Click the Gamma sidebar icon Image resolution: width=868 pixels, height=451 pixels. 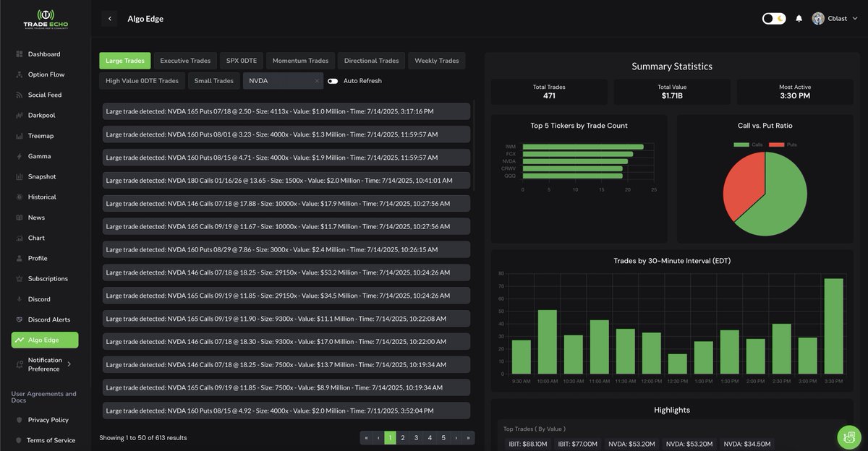(20, 156)
